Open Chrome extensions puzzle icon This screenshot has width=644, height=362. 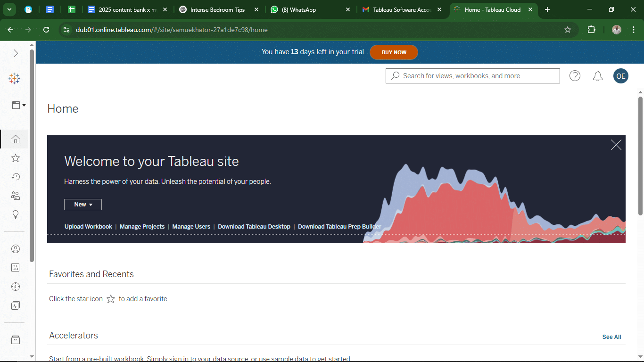[x=591, y=30]
